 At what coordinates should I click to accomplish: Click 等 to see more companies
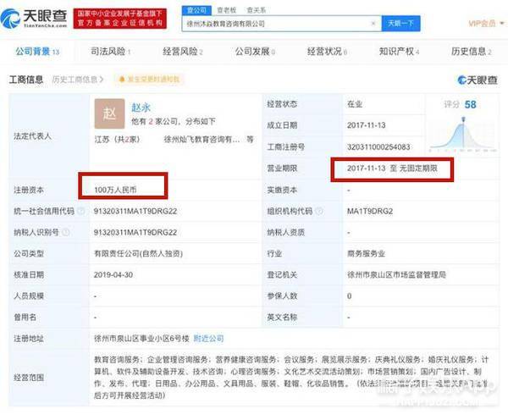(250, 140)
